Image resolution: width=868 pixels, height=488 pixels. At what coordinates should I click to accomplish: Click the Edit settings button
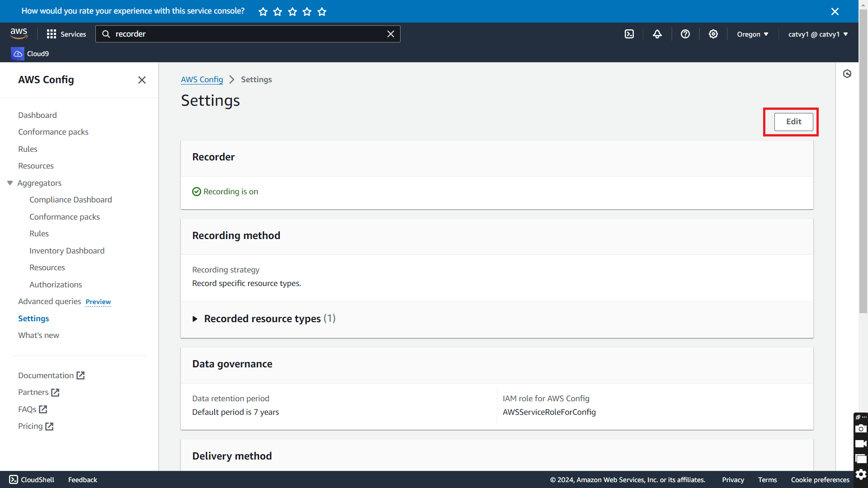coord(793,122)
